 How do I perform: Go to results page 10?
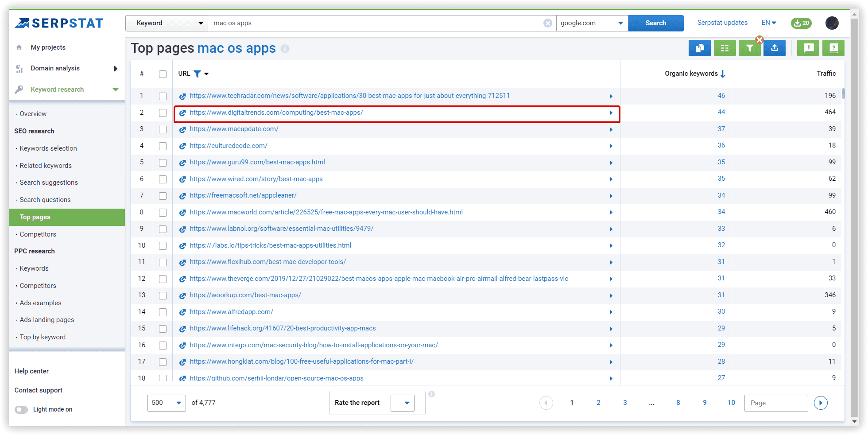[731, 403]
